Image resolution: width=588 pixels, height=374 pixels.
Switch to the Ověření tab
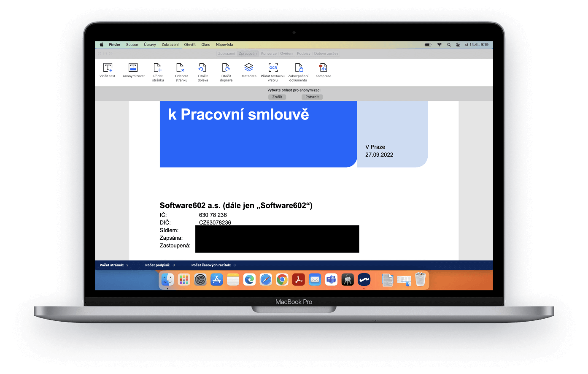[287, 54]
